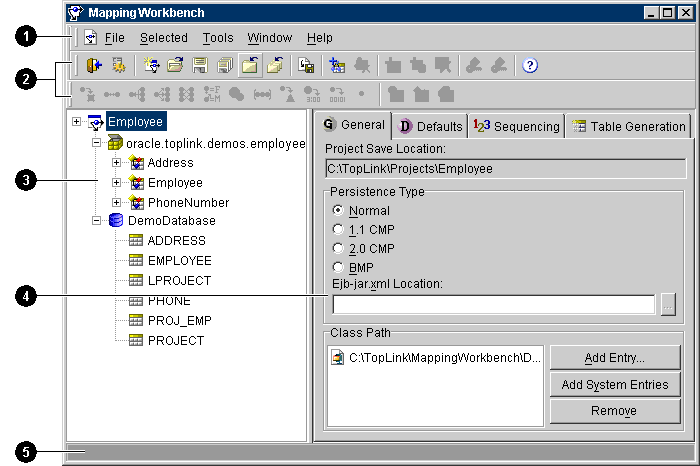Select the 1.1 CMP persistence type
The height and width of the screenshot is (466, 700).
pos(338,229)
